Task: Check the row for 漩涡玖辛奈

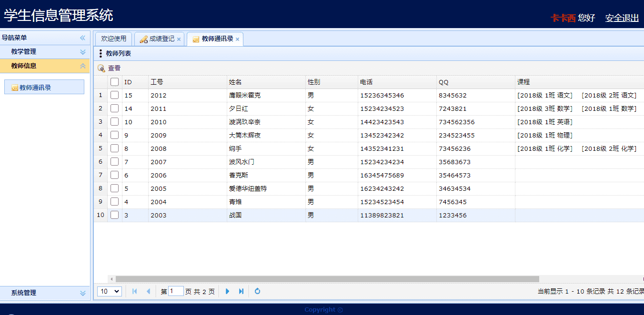Action: coord(114,122)
